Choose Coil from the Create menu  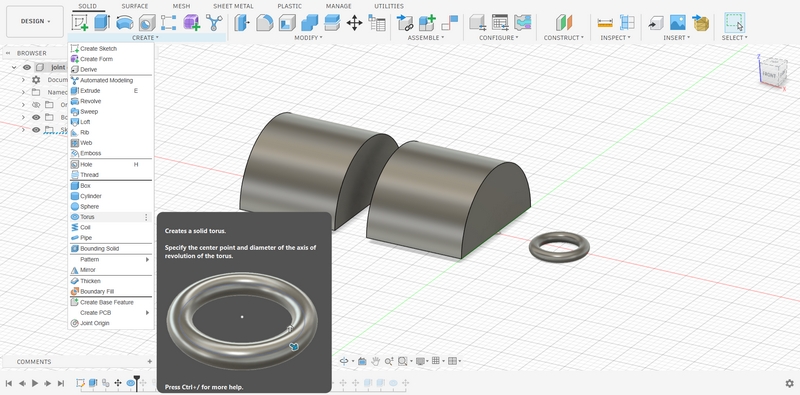pos(111,227)
